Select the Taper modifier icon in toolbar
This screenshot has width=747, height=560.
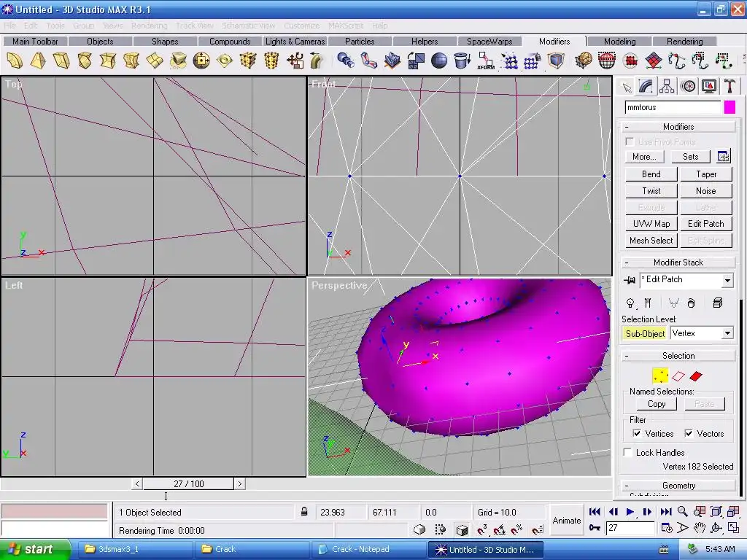pyautogui.click(x=38, y=61)
